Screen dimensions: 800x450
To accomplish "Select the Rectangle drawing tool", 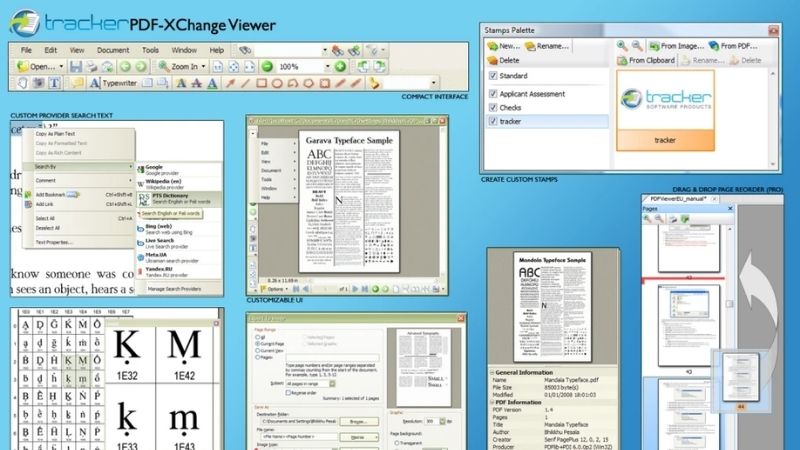I will click(262, 83).
